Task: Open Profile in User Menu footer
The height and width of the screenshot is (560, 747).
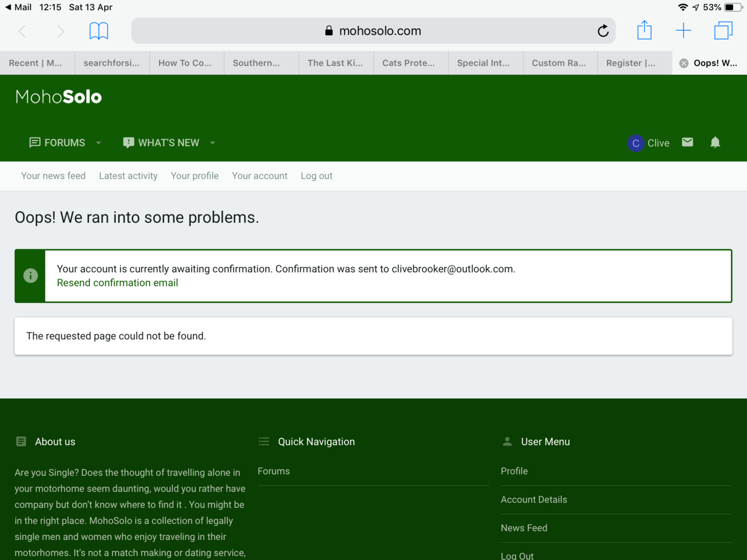Action: click(514, 471)
